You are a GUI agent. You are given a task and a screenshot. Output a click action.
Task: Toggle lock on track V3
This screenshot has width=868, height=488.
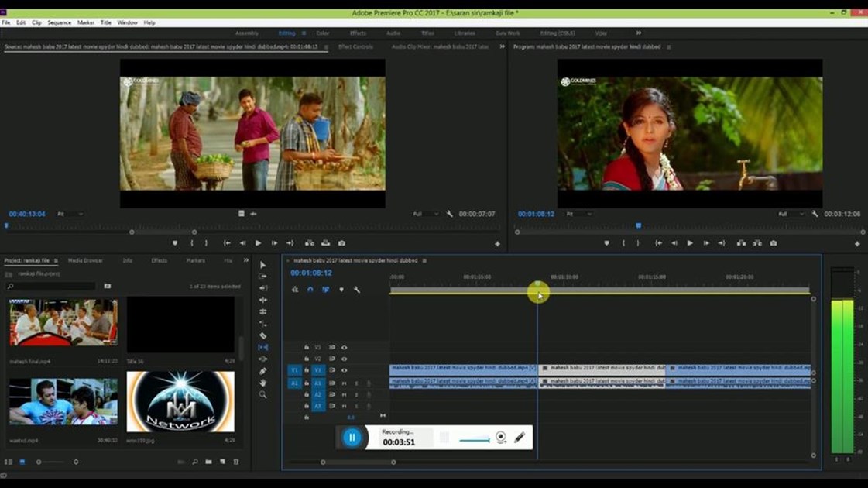306,347
